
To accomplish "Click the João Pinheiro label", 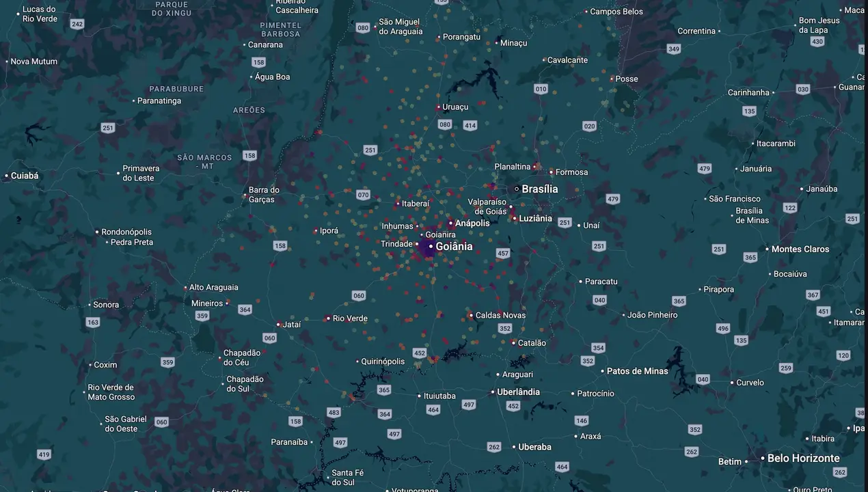I will pyautogui.click(x=653, y=316).
